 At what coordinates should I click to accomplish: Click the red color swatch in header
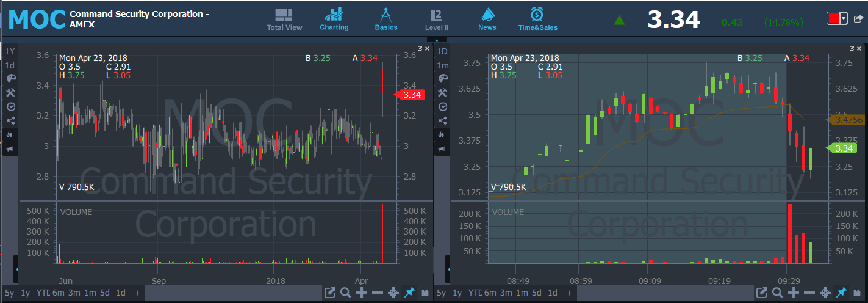(833, 19)
